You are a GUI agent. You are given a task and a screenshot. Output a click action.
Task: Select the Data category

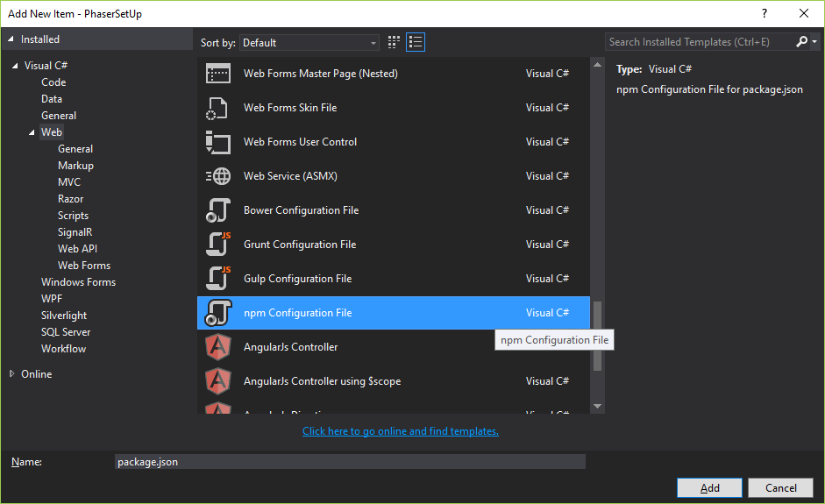52,99
